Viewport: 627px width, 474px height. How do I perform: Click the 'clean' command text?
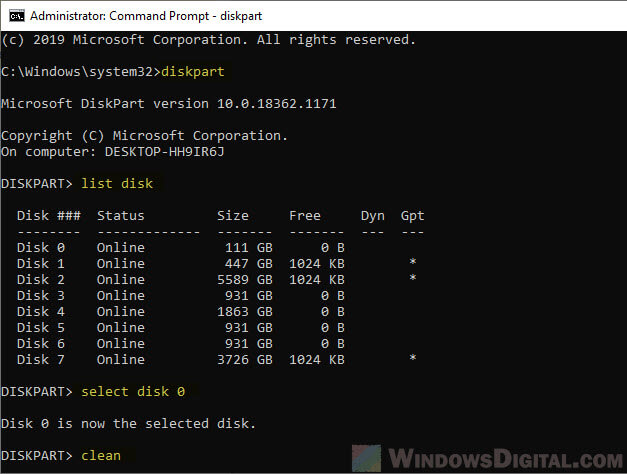[x=101, y=456]
